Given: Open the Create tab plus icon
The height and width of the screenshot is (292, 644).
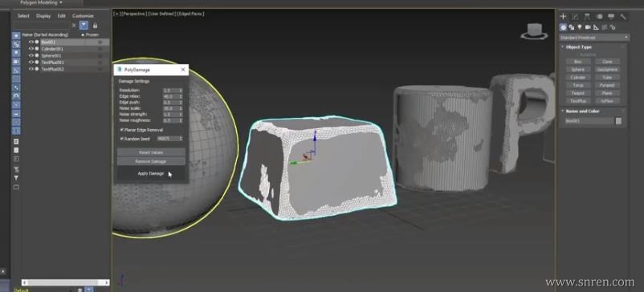Looking at the screenshot, I should pos(563,16).
